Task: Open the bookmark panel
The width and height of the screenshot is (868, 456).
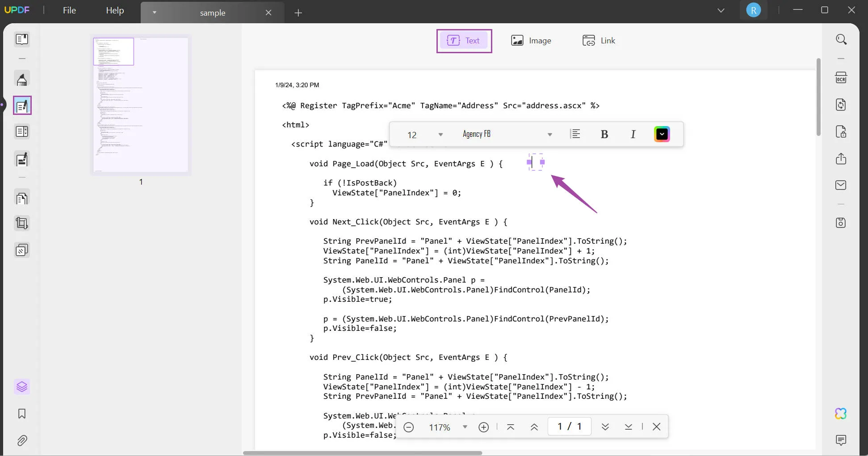Action: click(22, 414)
